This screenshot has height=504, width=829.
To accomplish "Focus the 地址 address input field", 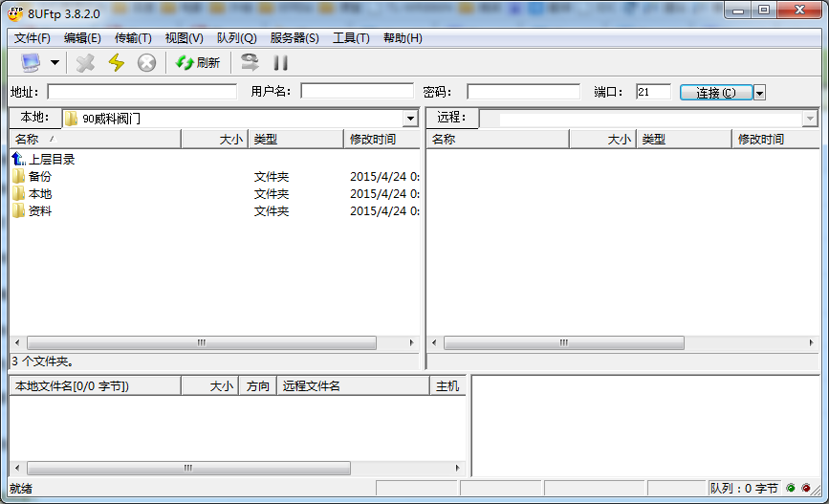I will point(142,92).
